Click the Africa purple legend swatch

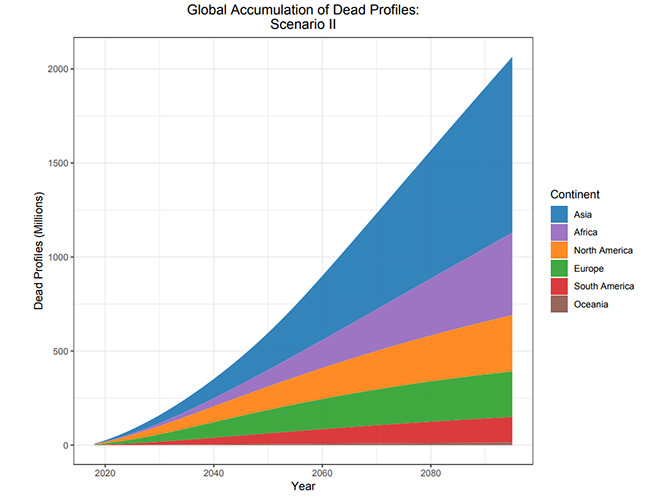[560, 232]
